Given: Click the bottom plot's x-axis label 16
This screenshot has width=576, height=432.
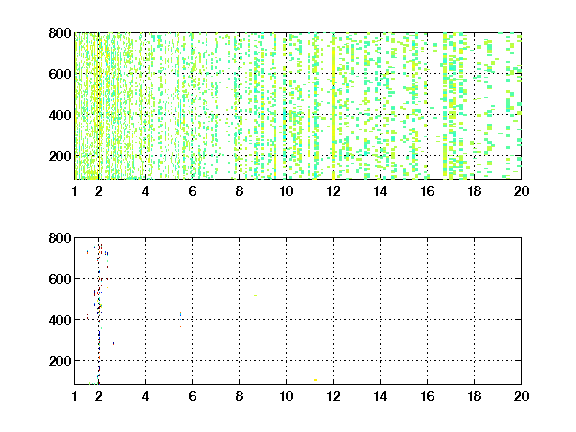Looking at the screenshot, I should 427,396.
